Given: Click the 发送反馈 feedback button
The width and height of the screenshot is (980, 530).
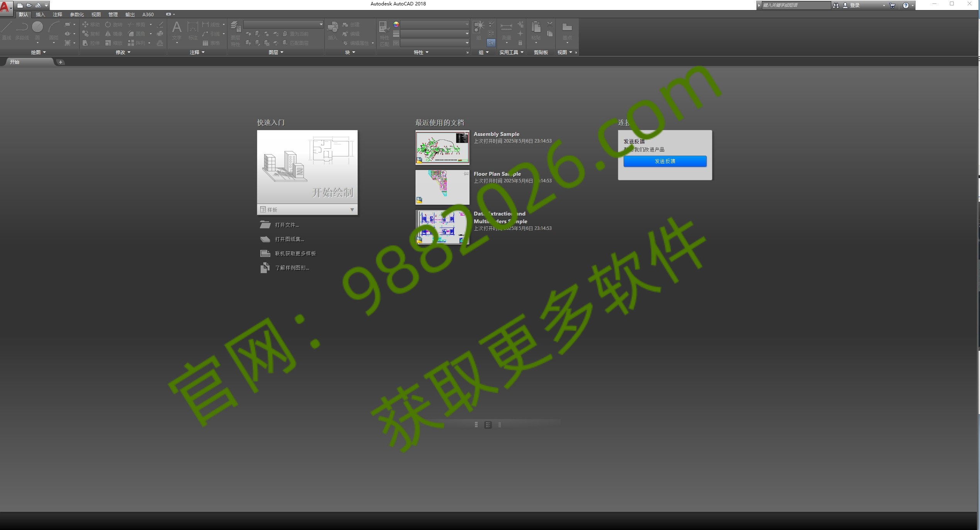Looking at the screenshot, I should click(664, 161).
